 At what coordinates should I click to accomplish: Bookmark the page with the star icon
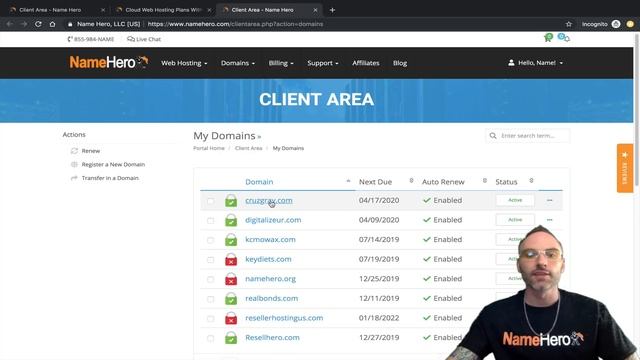click(x=569, y=24)
